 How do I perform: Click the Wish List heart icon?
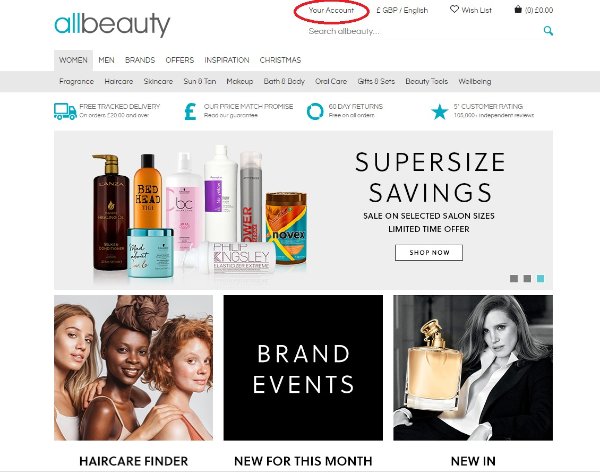454,9
